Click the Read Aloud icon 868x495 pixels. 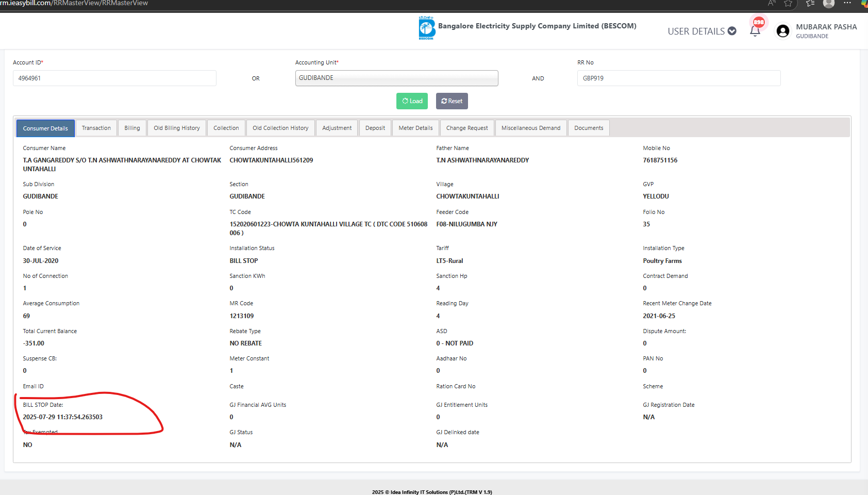coord(772,4)
